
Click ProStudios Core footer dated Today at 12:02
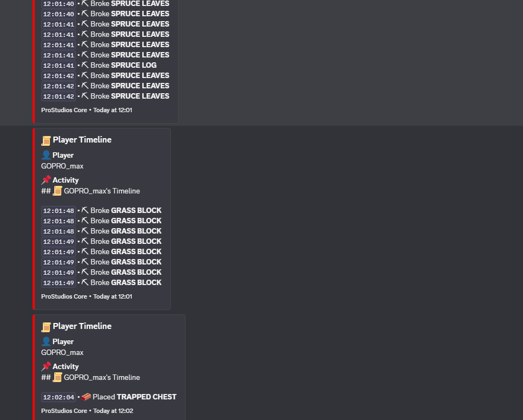coord(87,411)
